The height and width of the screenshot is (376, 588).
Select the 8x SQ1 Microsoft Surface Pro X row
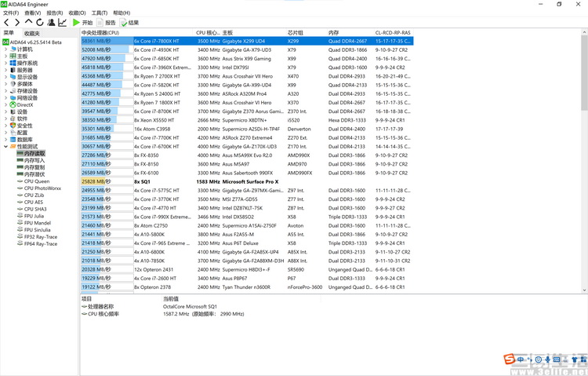[x=247, y=181]
